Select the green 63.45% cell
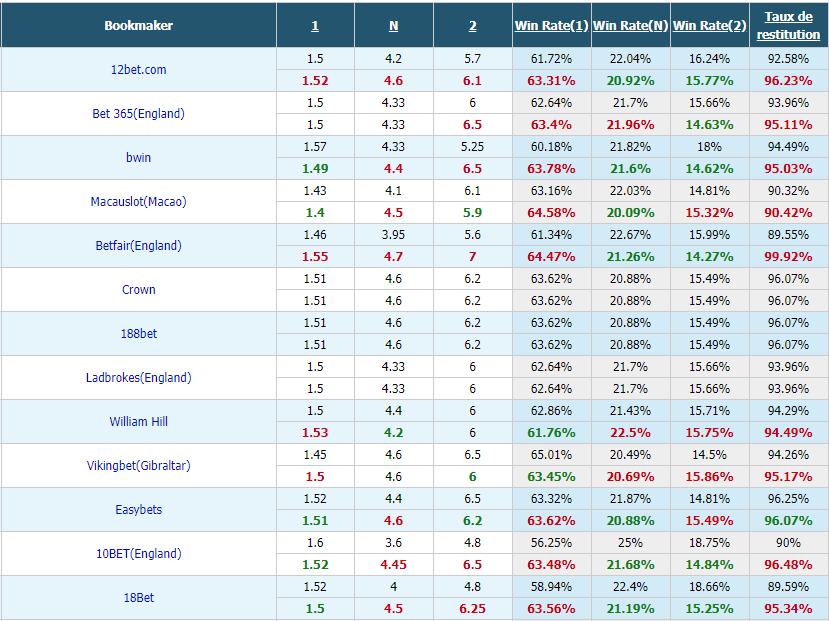This screenshot has height=621, width=829. 551,477
